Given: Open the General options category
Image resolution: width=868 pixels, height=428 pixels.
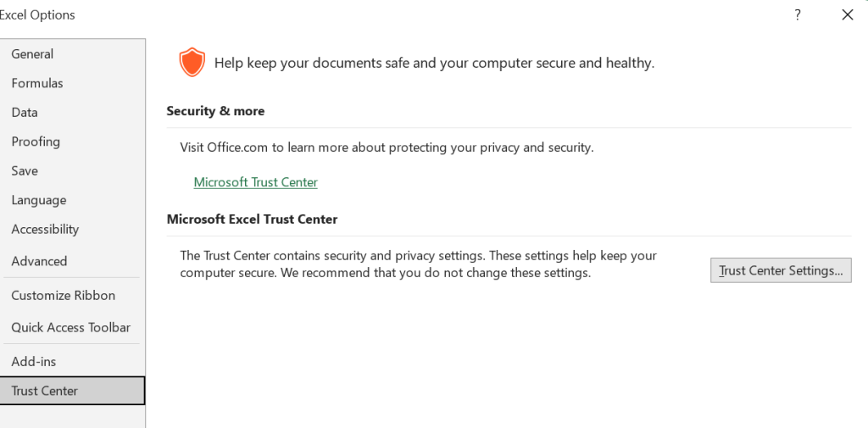Looking at the screenshot, I should click(x=32, y=54).
